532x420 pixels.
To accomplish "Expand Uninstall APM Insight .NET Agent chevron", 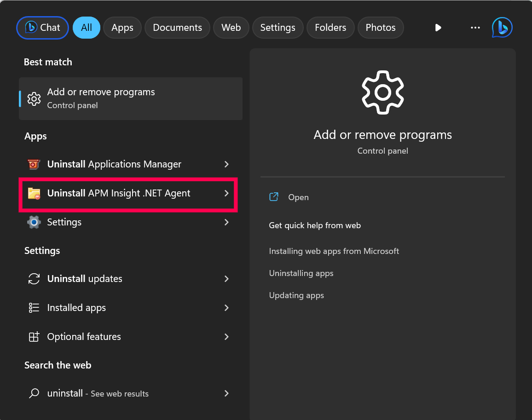I will click(x=226, y=193).
